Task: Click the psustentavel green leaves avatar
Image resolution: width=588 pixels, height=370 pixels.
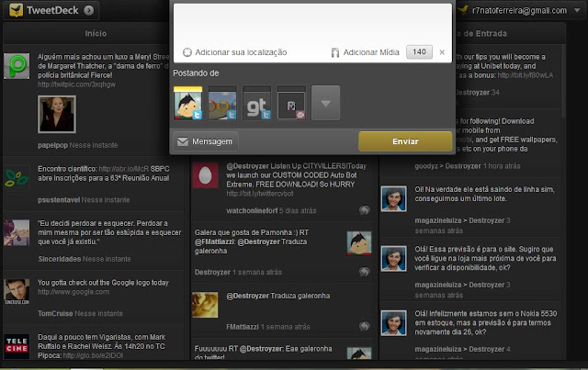Action: pos(17,178)
